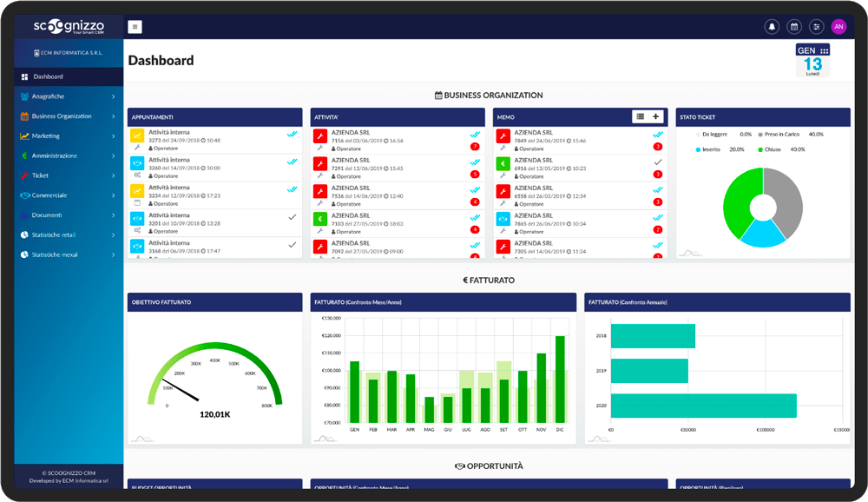Expand the Anagrafiche sidebar menu

click(x=69, y=96)
